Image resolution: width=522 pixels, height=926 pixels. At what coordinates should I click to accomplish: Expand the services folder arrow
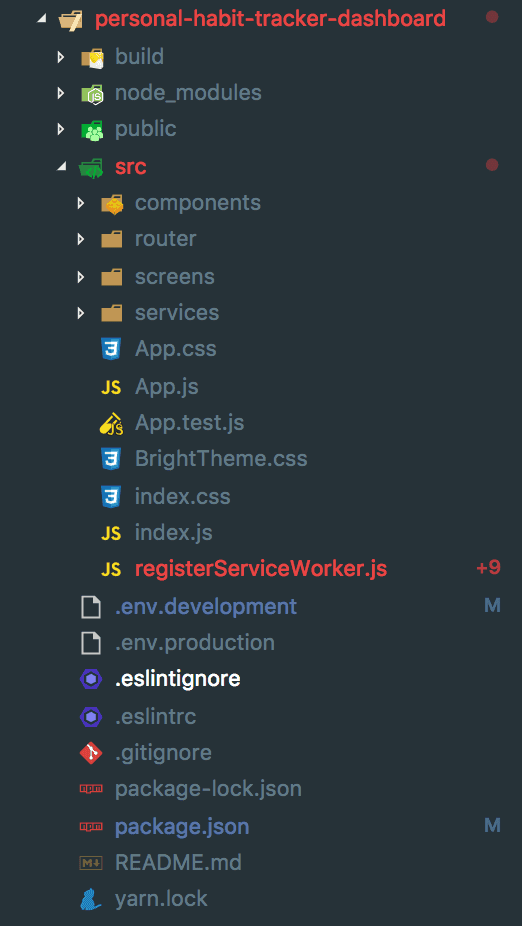[81, 313]
